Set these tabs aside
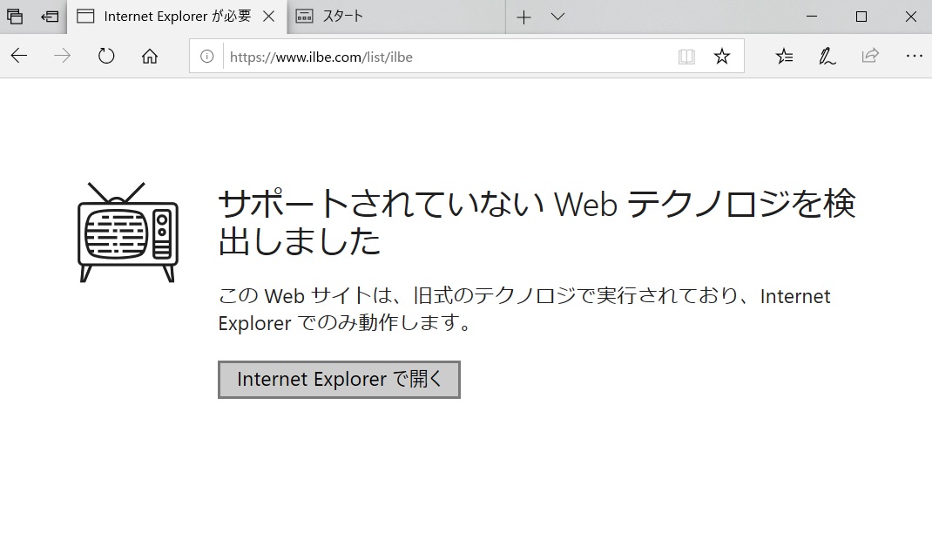The image size is (932, 560). point(50,17)
